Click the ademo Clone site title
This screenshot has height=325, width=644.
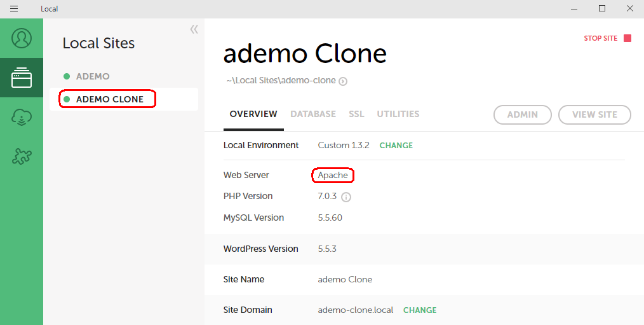(305, 53)
